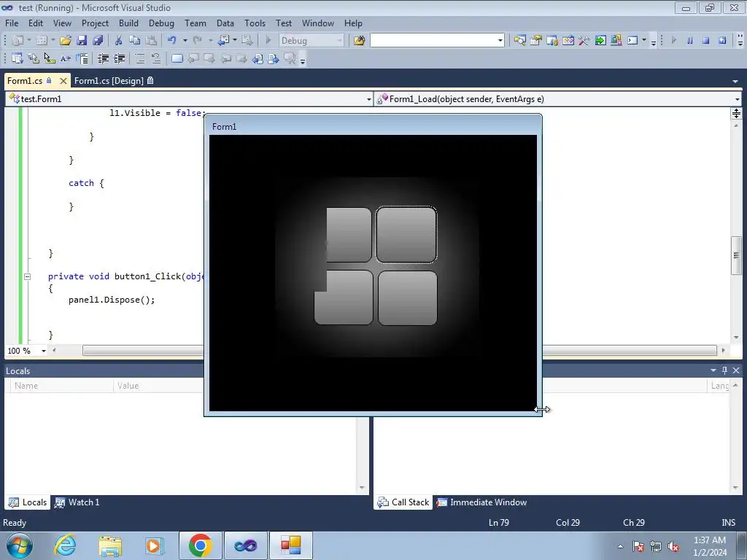
Task: Close the Locals panel
Action: tap(736, 370)
